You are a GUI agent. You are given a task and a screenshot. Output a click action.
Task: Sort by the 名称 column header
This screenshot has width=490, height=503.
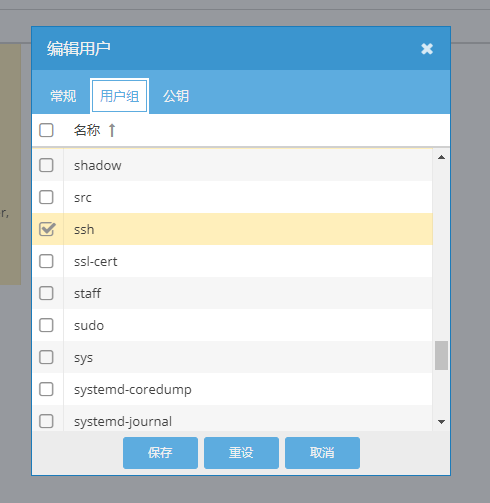point(87,130)
